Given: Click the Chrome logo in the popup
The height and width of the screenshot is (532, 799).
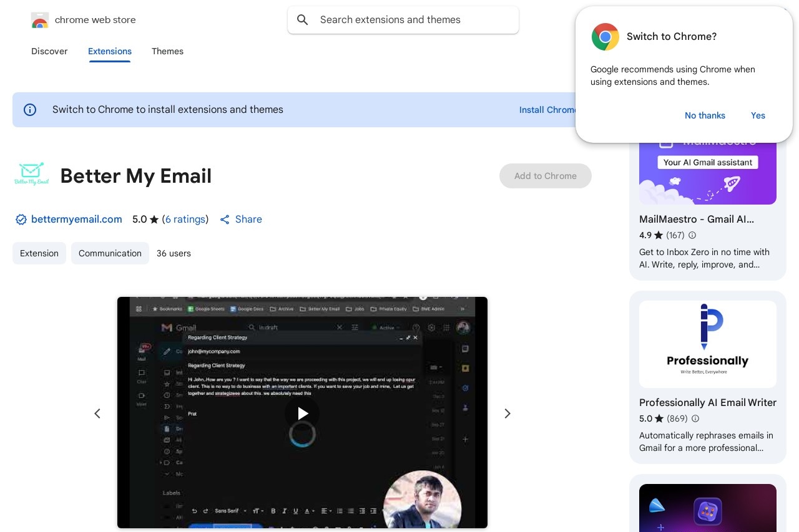Looking at the screenshot, I should (x=605, y=37).
